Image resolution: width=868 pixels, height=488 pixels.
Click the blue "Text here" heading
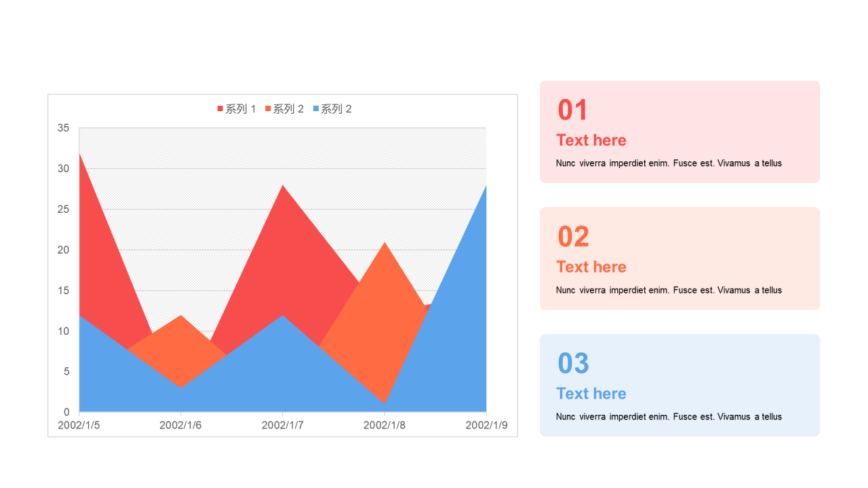(591, 394)
